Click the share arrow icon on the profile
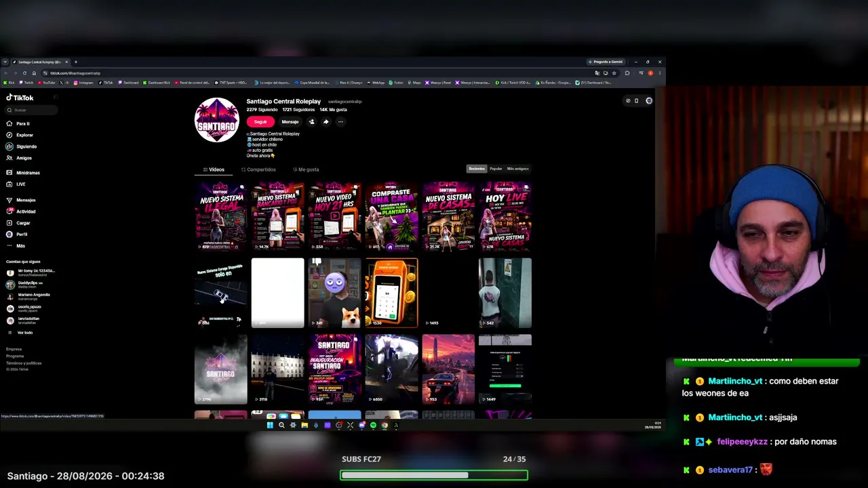Screen dimensions: 868x488 (x=326, y=122)
